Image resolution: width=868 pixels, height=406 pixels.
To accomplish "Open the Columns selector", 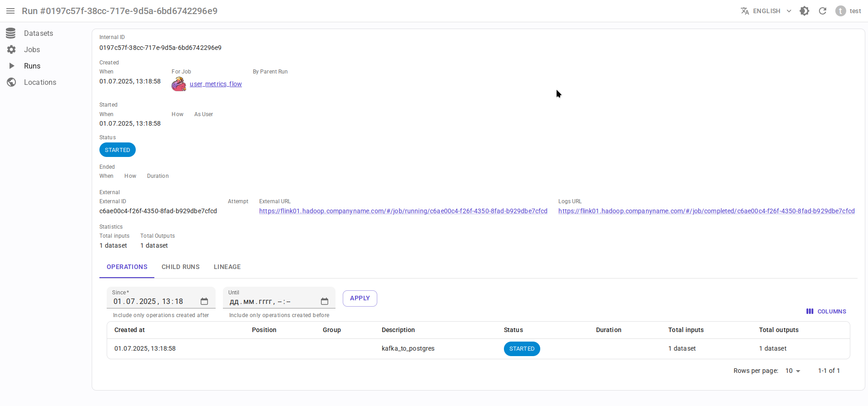I will 826,311.
